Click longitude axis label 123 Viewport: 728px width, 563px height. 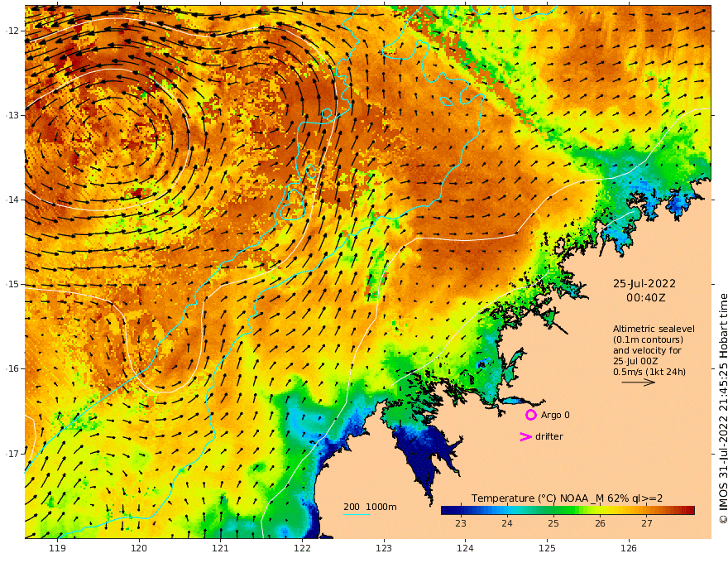[384, 549]
